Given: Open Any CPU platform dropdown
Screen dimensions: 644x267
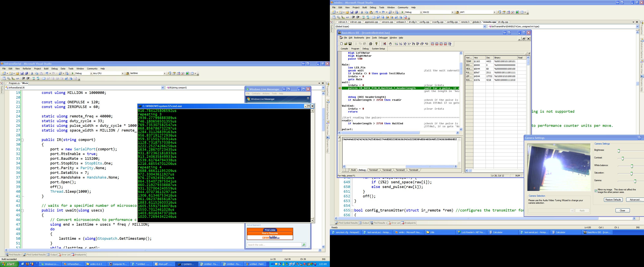Looking at the screenshot, I should coord(123,73).
